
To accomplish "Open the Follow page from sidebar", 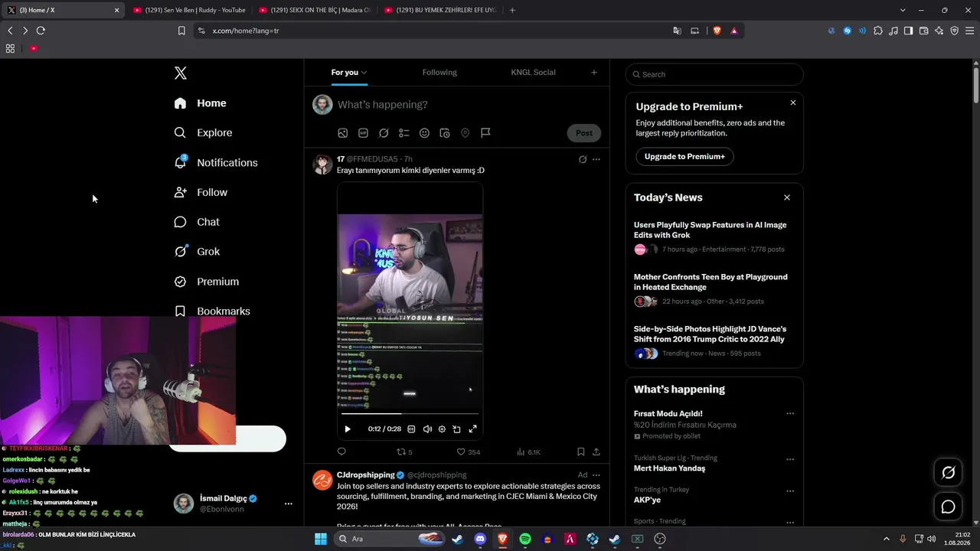I will pyautogui.click(x=201, y=192).
